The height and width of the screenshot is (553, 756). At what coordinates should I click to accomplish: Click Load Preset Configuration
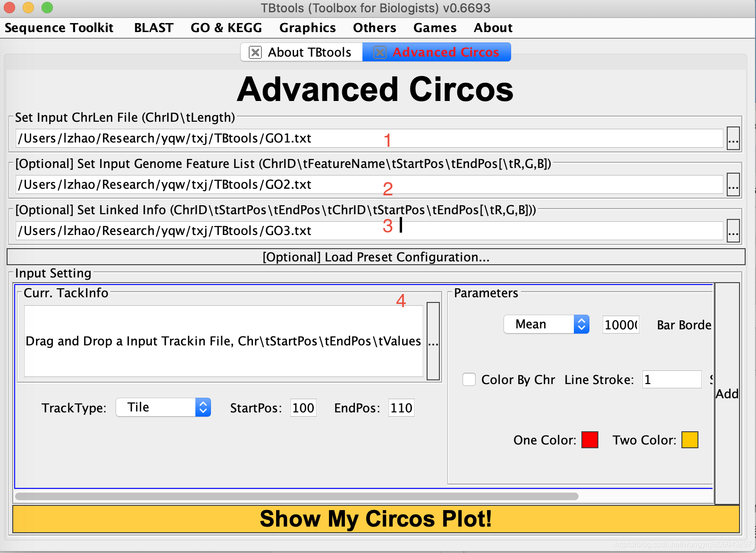pos(376,257)
